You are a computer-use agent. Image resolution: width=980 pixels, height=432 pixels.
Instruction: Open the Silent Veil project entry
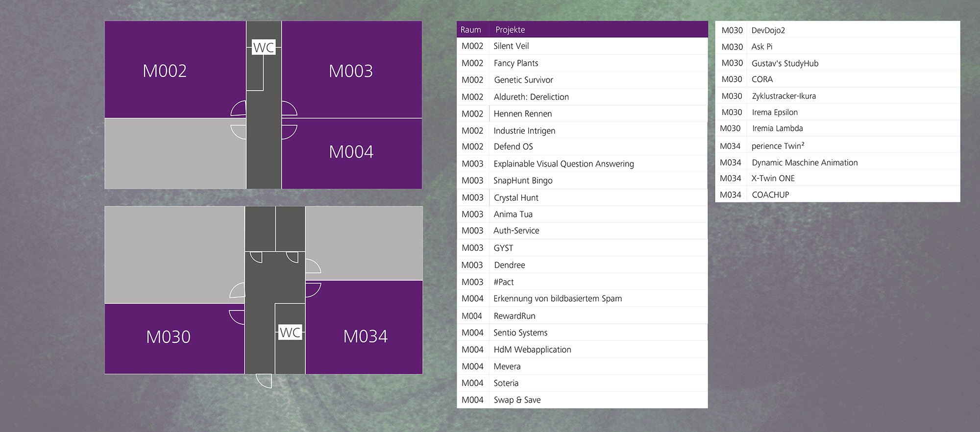(511, 46)
